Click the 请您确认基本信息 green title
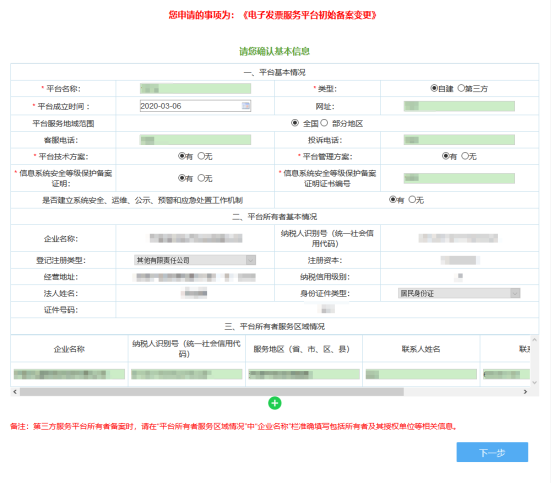 coord(275,51)
